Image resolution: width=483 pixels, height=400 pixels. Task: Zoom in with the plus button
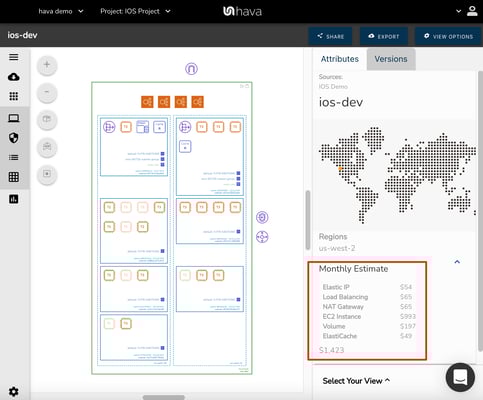pos(47,65)
